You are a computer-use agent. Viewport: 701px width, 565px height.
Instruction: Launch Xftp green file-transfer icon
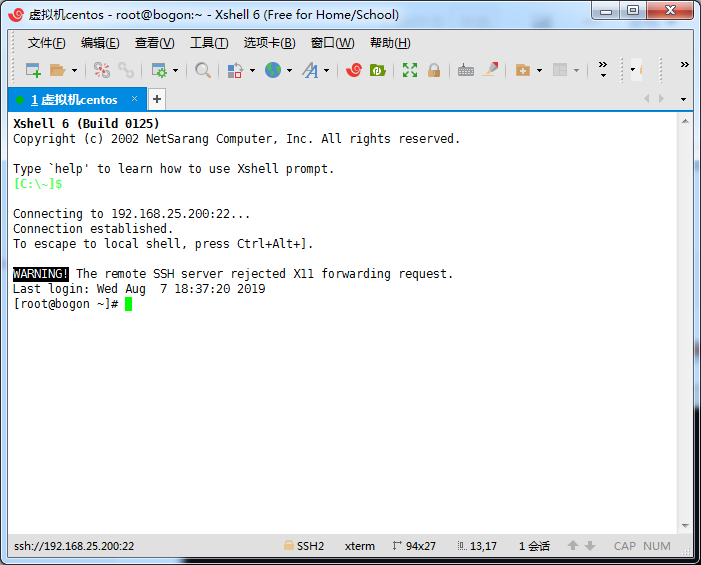pyautogui.click(x=378, y=70)
